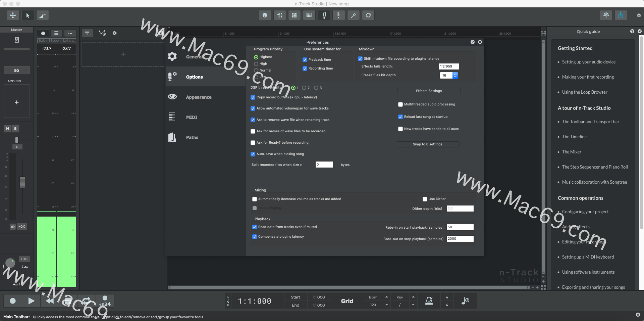Viewport: 644px width, 321px height.
Task: Enable Multithreaded audio processing
Action: 400,104
